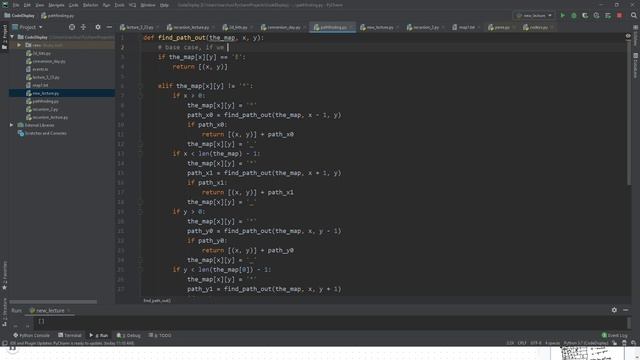Image resolution: width=640 pixels, height=360 pixels.
Task: Expand External Libraries
Action: click(x=11, y=125)
